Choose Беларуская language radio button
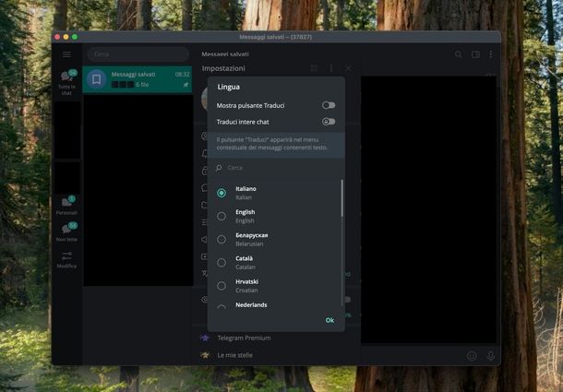The height and width of the screenshot is (392, 563). pyautogui.click(x=222, y=239)
